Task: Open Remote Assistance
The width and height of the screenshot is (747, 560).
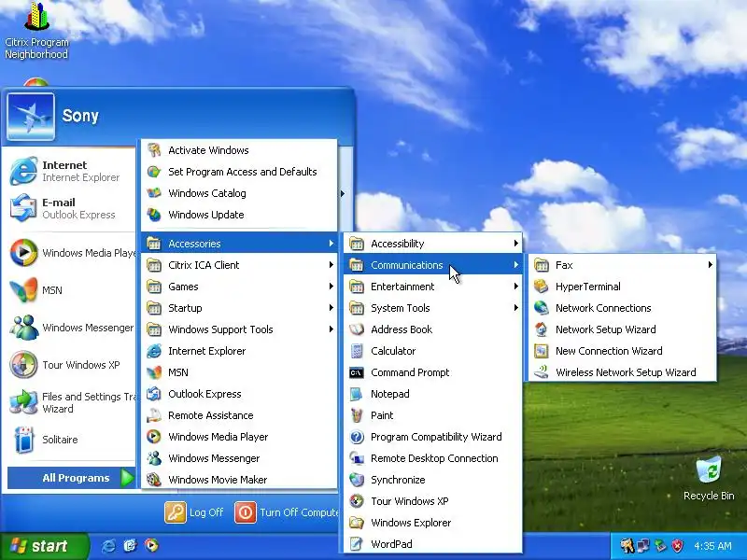Action: point(239,415)
